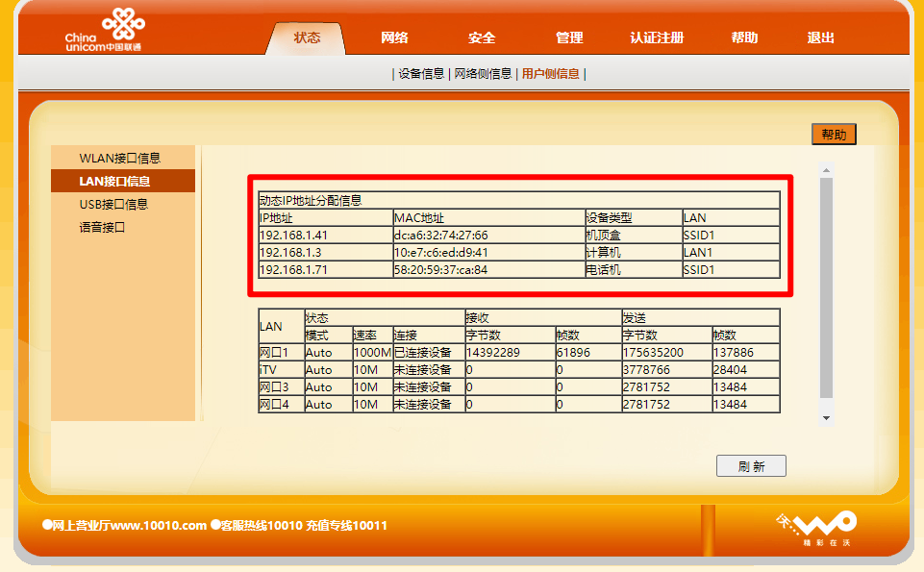The image size is (924, 572).
Task: Click sent bytes value 175635200
Action: tap(654, 352)
